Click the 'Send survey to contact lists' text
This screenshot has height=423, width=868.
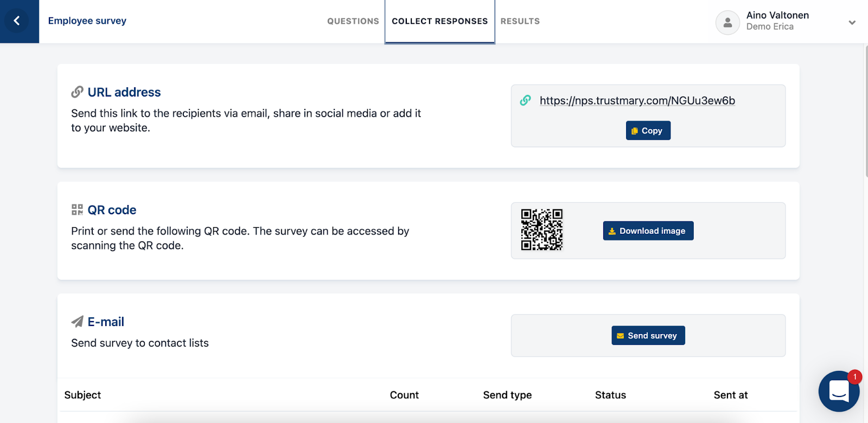[140, 343]
